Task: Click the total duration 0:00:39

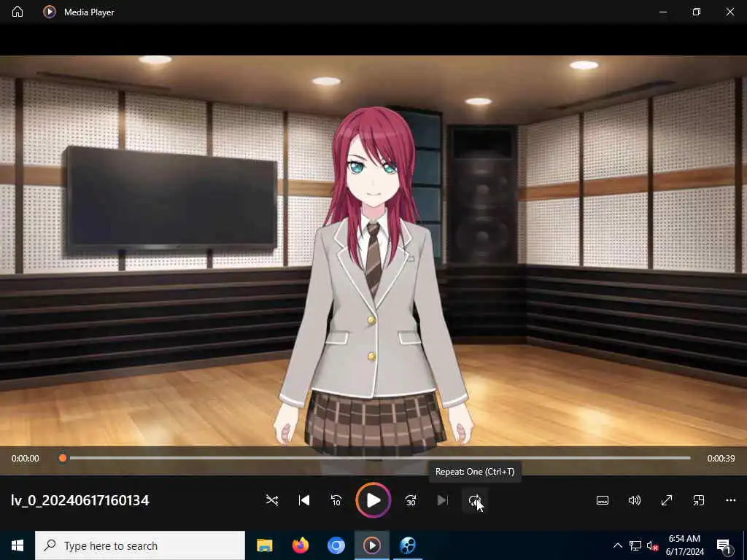Action: pyautogui.click(x=721, y=459)
